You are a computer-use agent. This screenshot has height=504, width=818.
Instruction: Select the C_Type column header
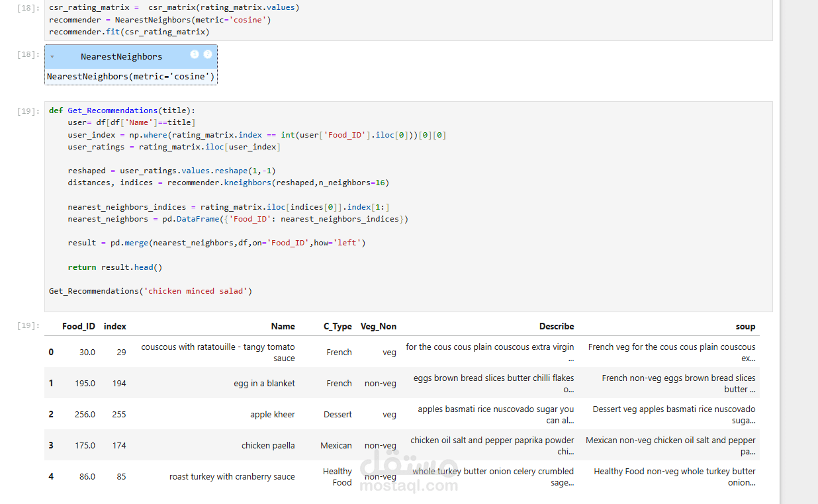pyautogui.click(x=338, y=326)
